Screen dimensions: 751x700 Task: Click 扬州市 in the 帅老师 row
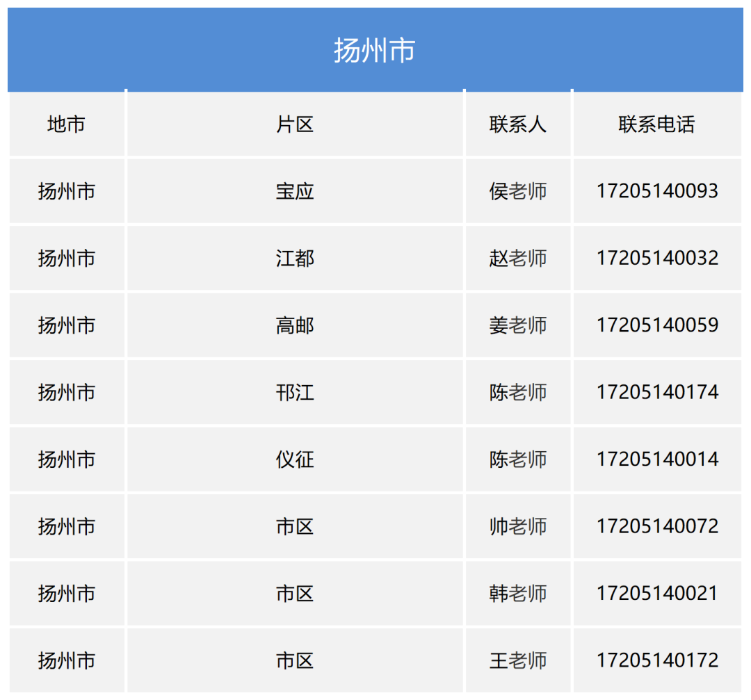tap(67, 527)
